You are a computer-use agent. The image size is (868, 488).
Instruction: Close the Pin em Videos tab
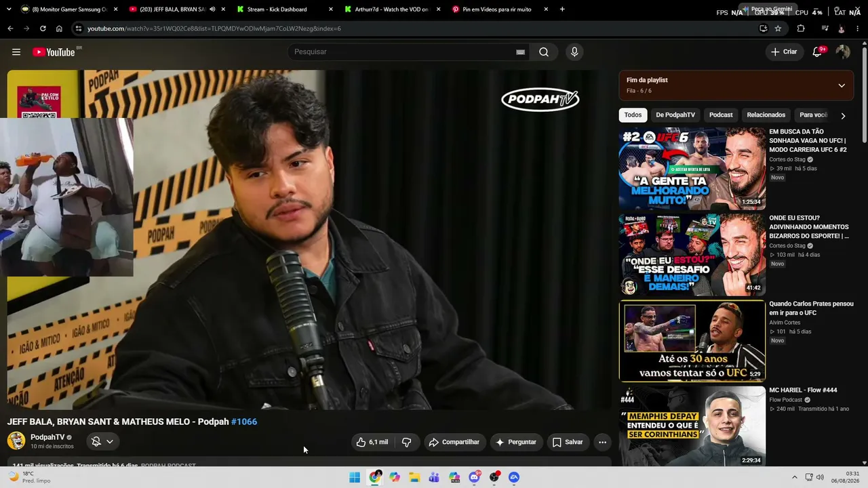tap(547, 9)
